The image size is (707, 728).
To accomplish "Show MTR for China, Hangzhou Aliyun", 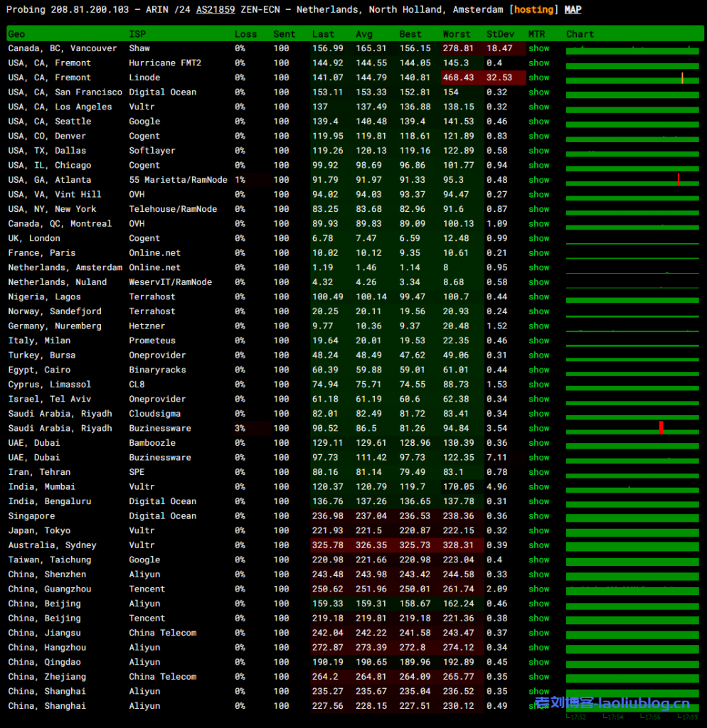I will [x=538, y=648].
